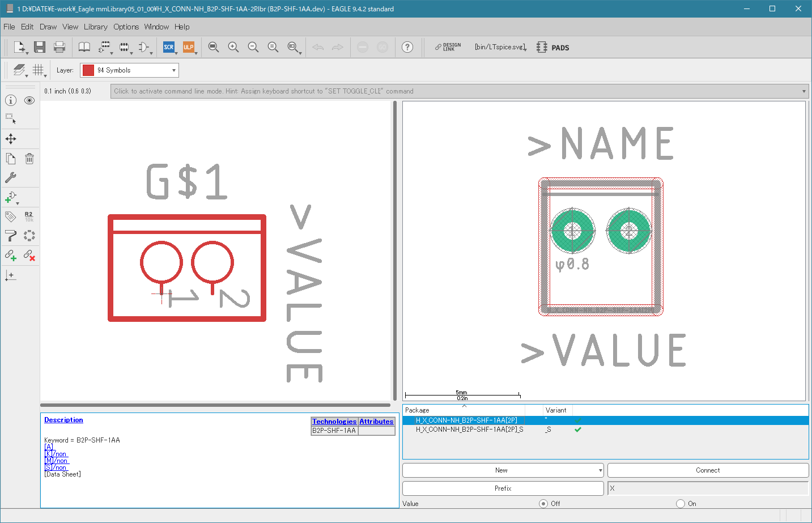Open the Description link
812x523 pixels.
(63, 420)
